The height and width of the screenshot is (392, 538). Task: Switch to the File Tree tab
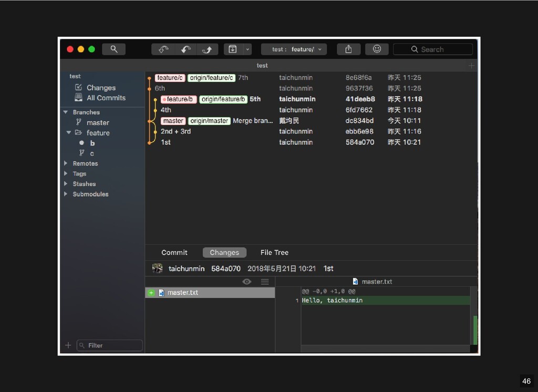tap(274, 252)
